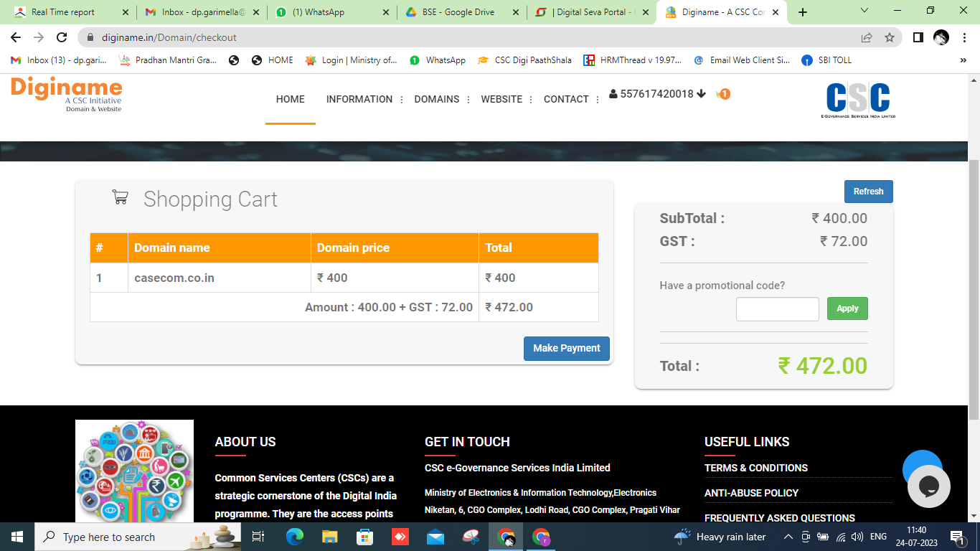Click the volume icon in system tray

tap(857, 537)
